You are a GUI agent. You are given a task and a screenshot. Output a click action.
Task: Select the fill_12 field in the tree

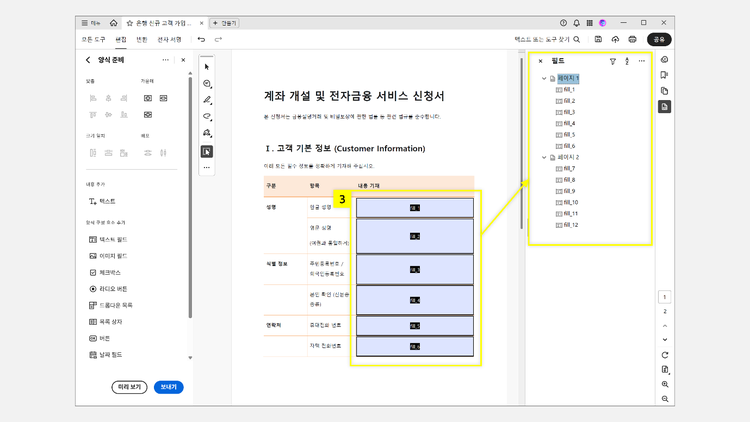coord(567,225)
